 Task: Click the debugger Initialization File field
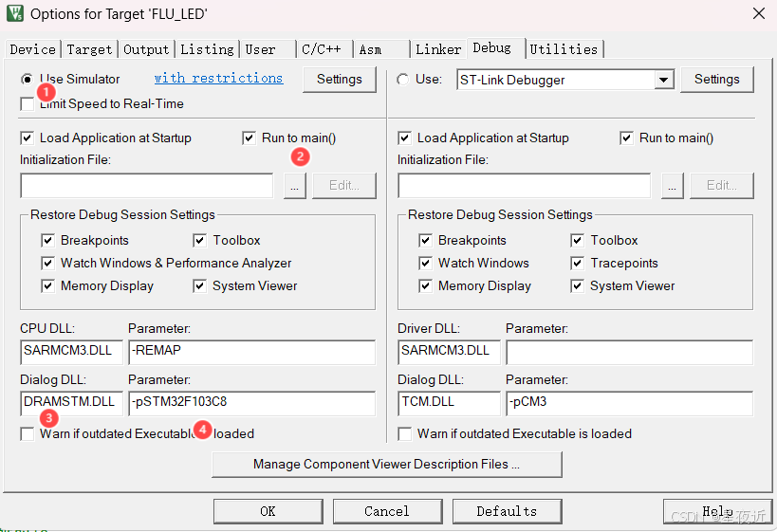525,186
